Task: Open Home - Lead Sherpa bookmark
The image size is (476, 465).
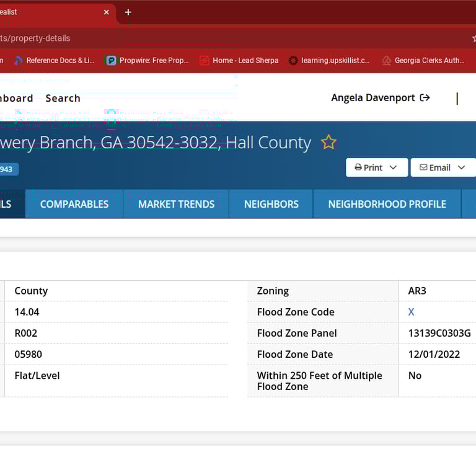Action: [239, 60]
